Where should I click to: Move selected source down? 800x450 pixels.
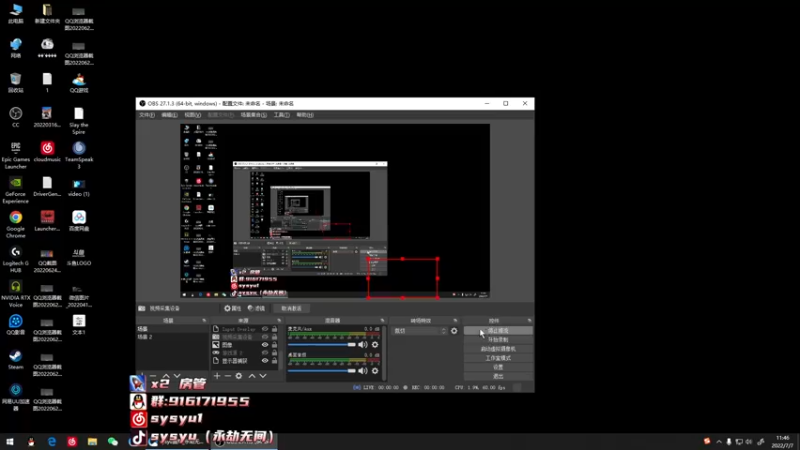click(263, 376)
